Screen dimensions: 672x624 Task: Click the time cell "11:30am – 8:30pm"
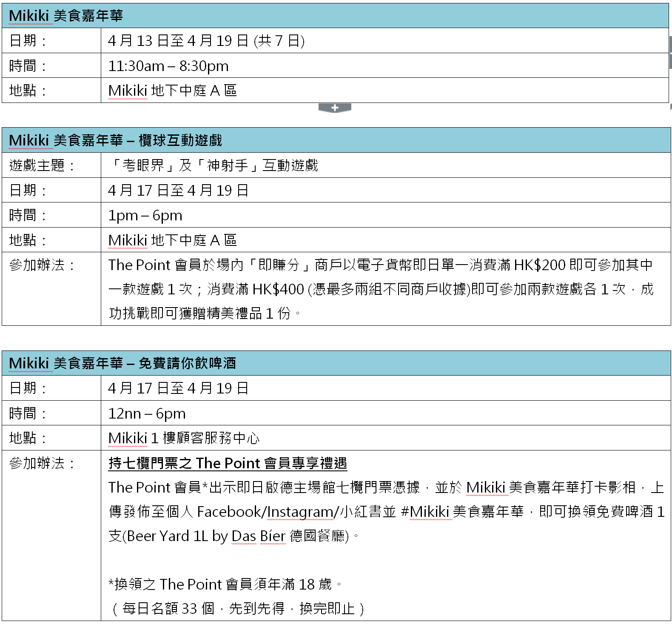click(x=168, y=66)
